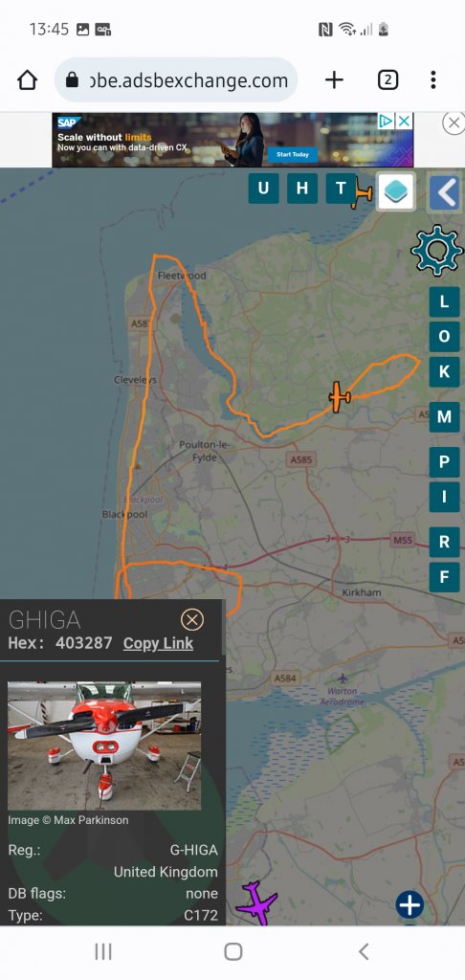This screenshot has height=980, width=465.
Task: Dismiss the SAP ad banner
Action: click(454, 122)
